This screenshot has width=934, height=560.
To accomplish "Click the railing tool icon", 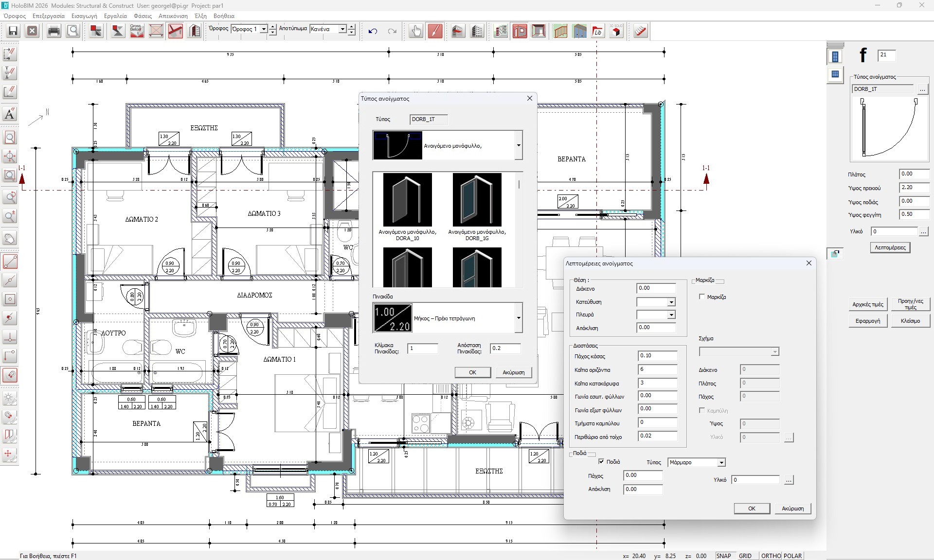I will point(560,31).
